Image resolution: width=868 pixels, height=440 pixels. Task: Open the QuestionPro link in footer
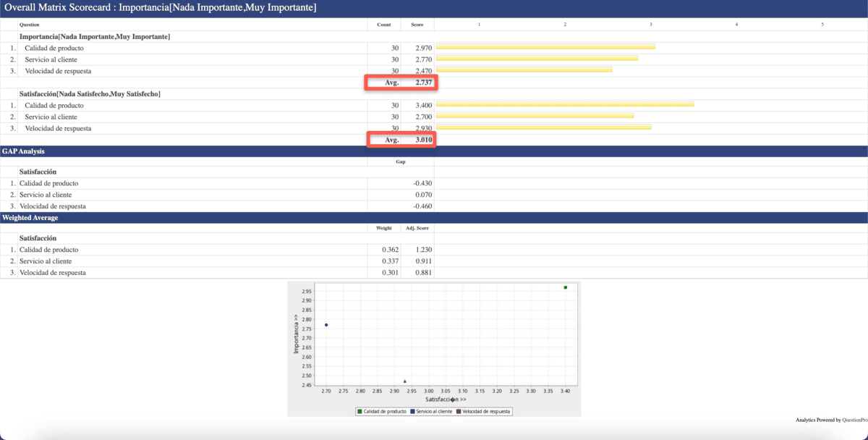point(855,420)
